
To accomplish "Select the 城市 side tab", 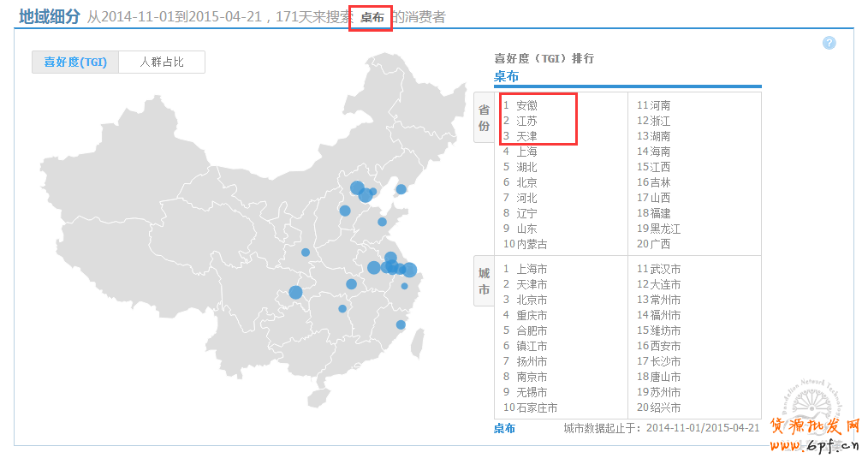I will click(484, 281).
